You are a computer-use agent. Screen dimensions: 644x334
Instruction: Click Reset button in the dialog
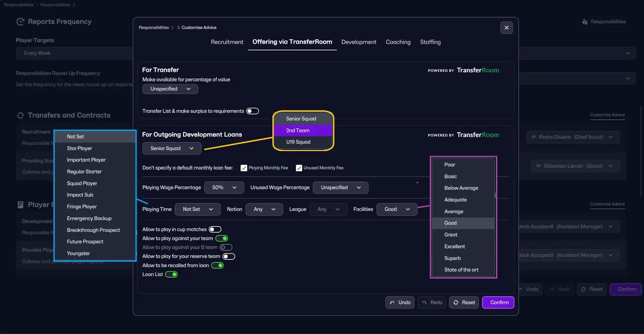pos(464,303)
